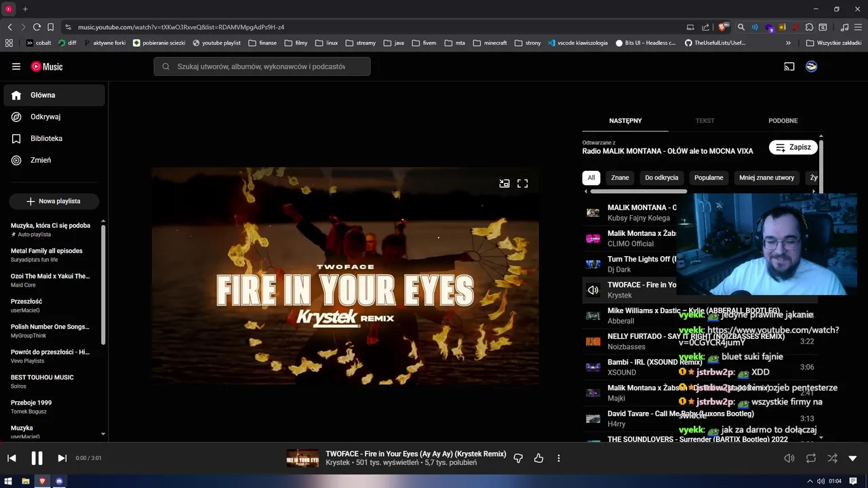
Task: Like the current song with thumbs up
Action: [x=538, y=458]
